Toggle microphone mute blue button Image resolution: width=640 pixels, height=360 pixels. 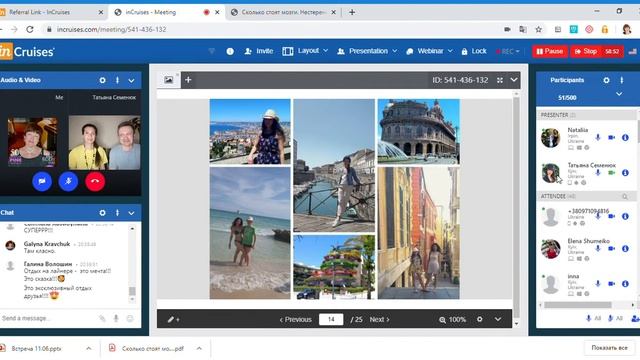click(68, 181)
